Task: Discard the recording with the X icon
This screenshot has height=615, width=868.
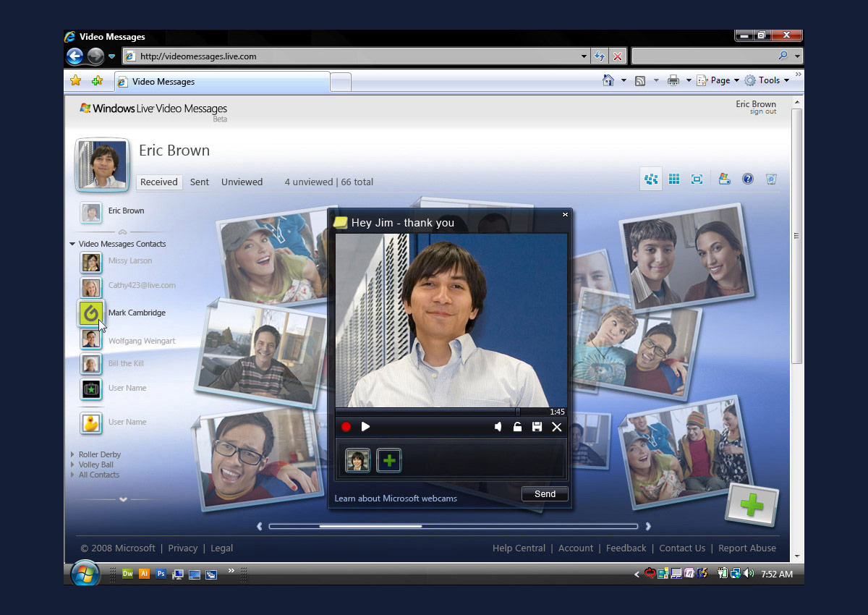Action: [556, 427]
